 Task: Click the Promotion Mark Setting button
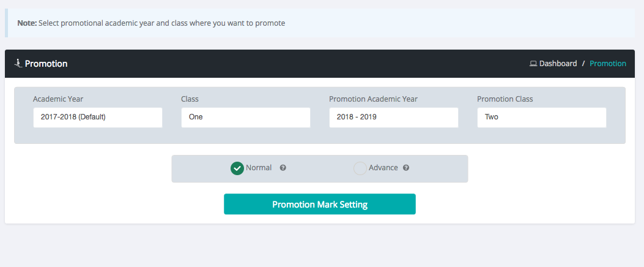coord(319,204)
